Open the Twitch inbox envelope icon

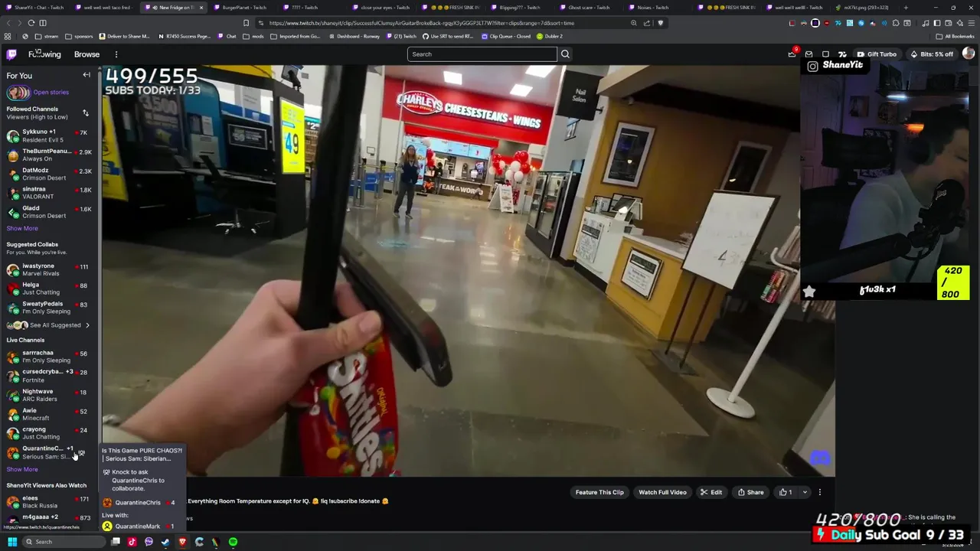(x=809, y=54)
